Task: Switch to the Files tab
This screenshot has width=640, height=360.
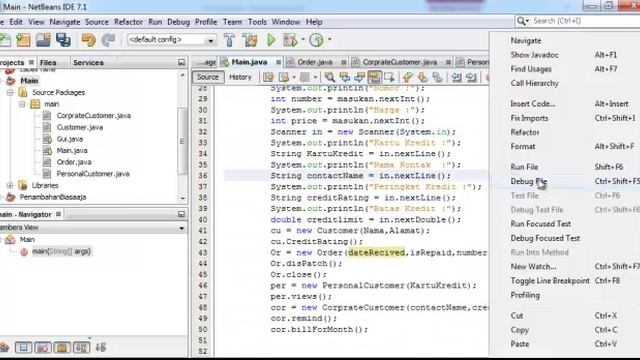Action: point(48,62)
